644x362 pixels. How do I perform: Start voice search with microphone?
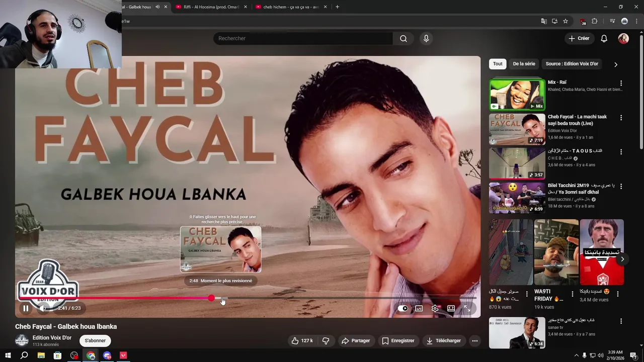426,38
